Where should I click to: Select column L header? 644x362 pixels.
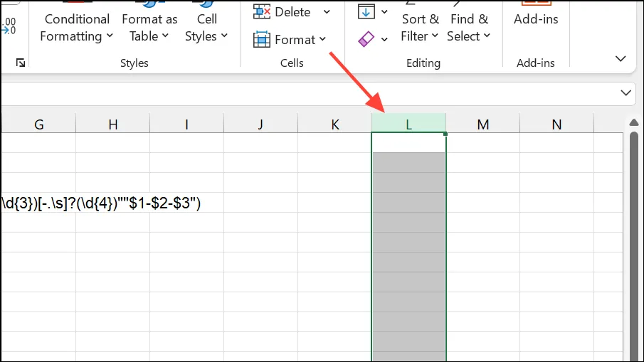point(408,124)
